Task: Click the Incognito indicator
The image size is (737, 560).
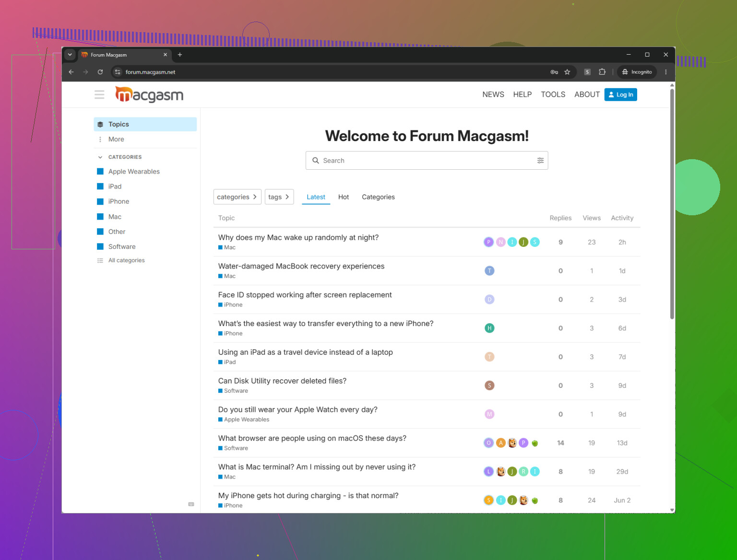Action: (x=637, y=72)
